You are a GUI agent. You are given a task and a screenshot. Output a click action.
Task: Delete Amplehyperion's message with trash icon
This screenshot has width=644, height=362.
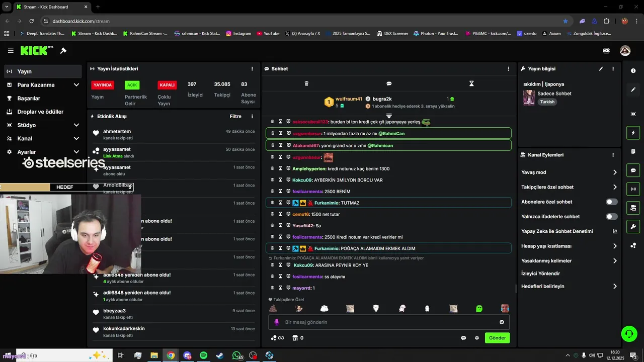pyautogui.click(x=272, y=168)
